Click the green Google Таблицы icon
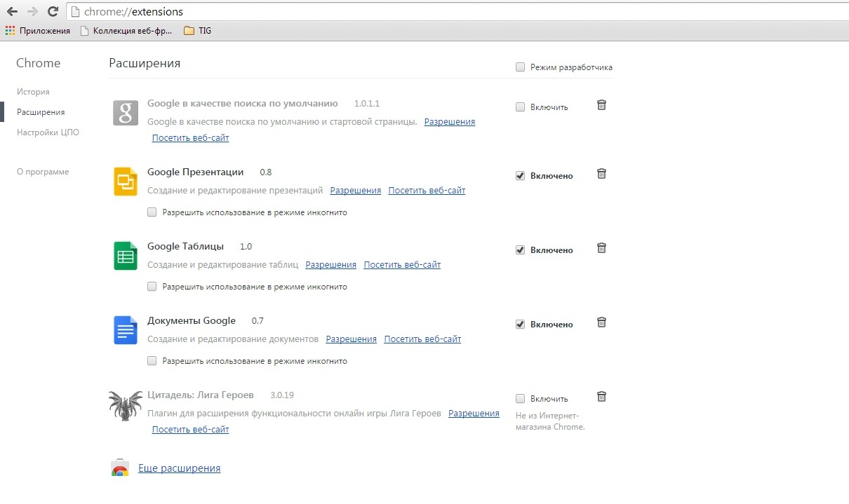The height and width of the screenshot is (504, 849). [126, 256]
